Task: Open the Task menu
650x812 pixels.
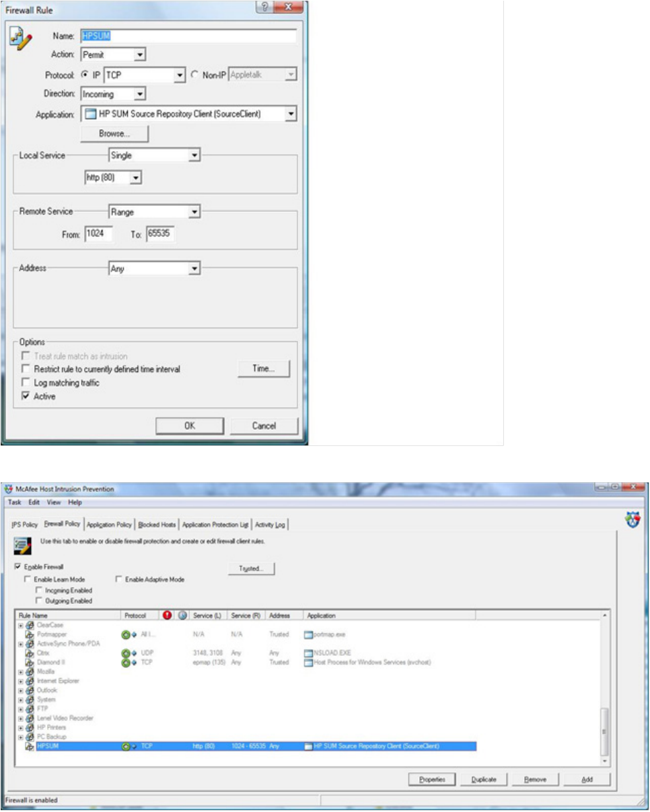Action: pyautogui.click(x=15, y=503)
